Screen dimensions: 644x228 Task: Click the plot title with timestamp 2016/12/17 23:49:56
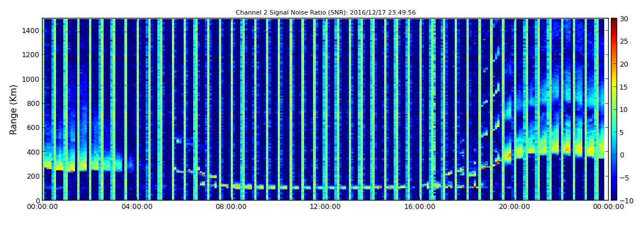(x=325, y=13)
